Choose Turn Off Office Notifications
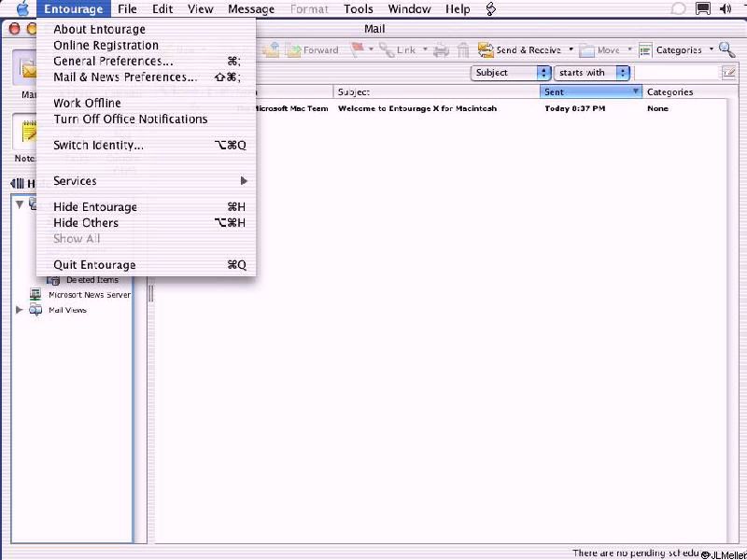This screenshot has height=560, width=747. point(147,119)
